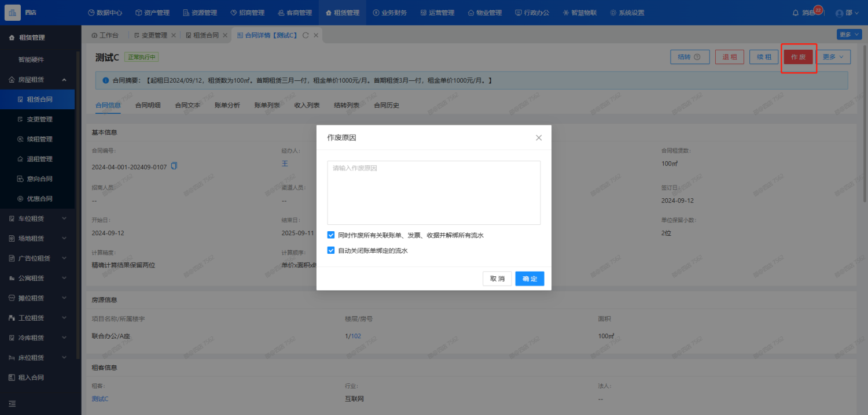868x415 pixels.
Task: Copy the contract number via copy icon
Action: pyautogui.click(x=174, y=166)
